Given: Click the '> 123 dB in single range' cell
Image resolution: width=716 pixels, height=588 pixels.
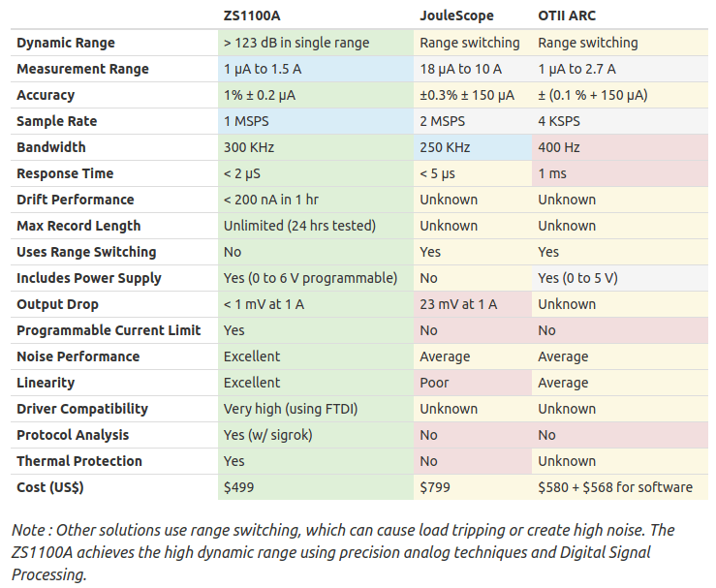Looking at the screenshot, I should pos(316,43).
